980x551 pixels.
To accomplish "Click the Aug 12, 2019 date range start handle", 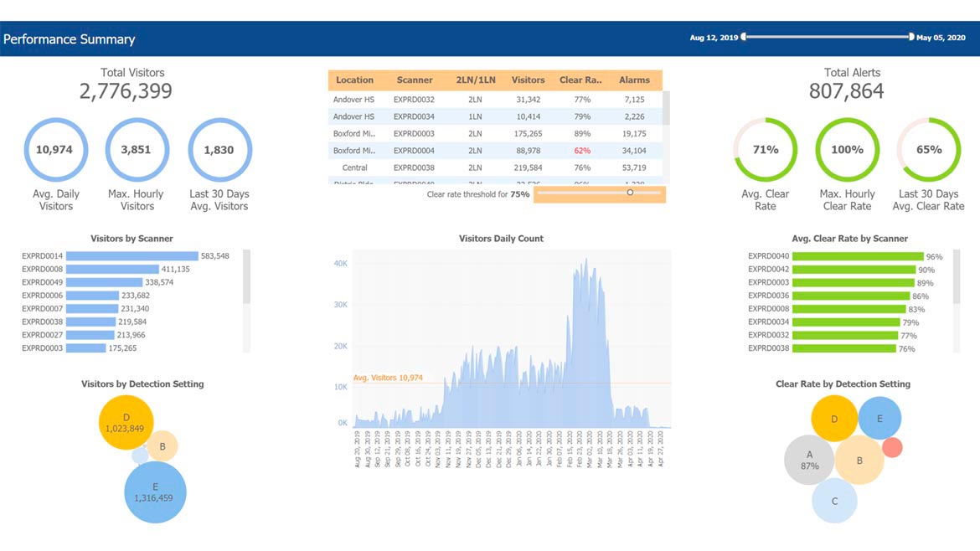I will point(743,37).
